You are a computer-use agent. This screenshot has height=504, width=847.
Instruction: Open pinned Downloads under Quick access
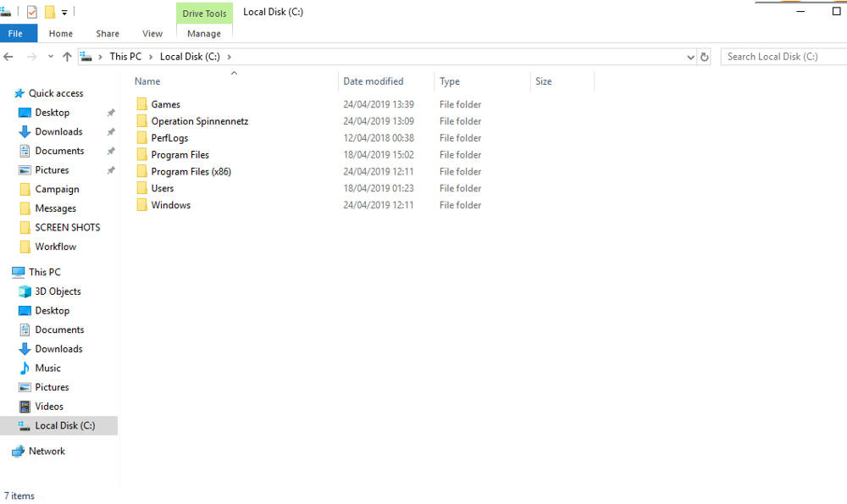(x=59, y=132)
